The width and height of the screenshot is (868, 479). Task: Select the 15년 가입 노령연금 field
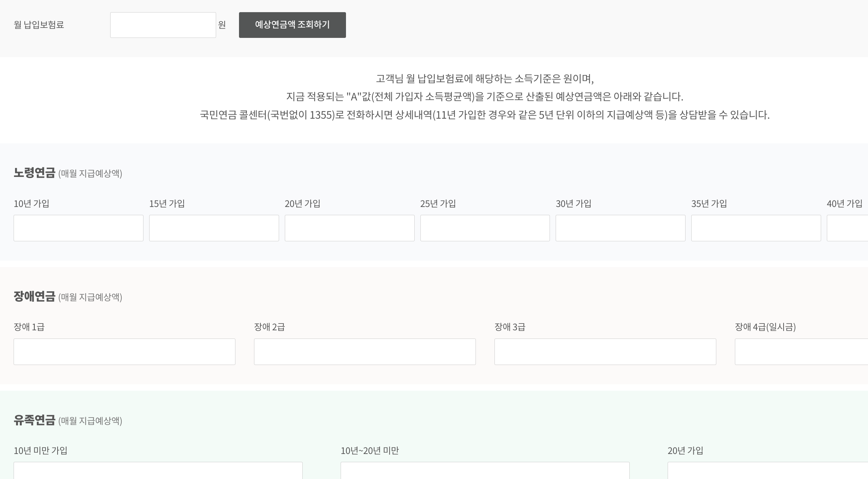tap(214, 228)
